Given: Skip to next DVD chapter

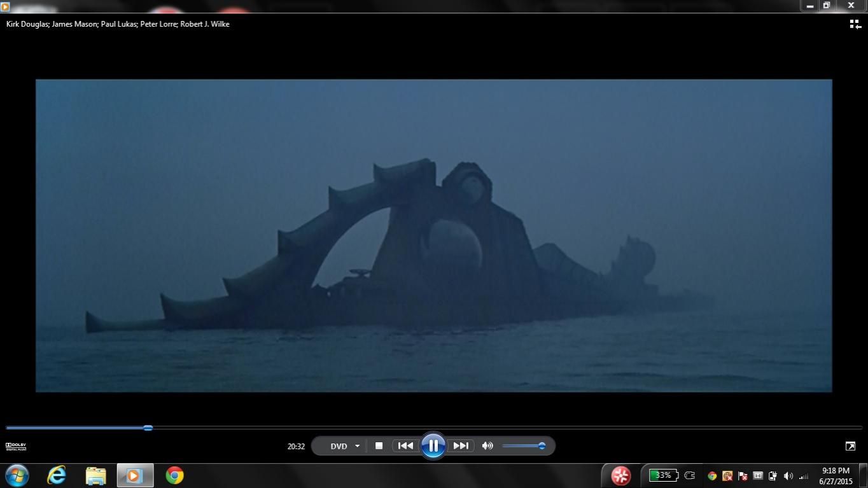Looking at the screenshot, I should (460, 446).
